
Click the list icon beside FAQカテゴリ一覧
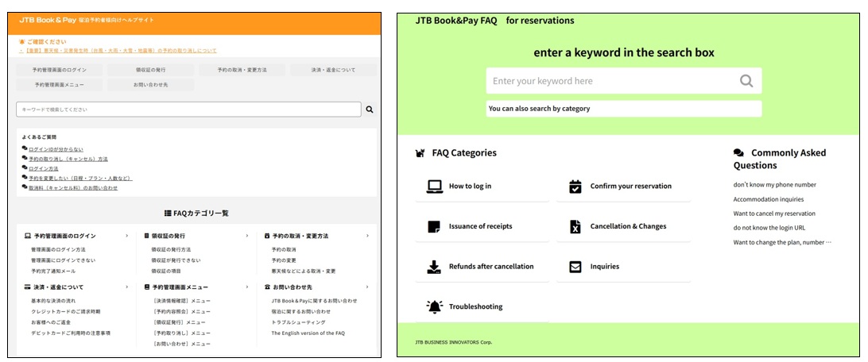coord(168,213)
